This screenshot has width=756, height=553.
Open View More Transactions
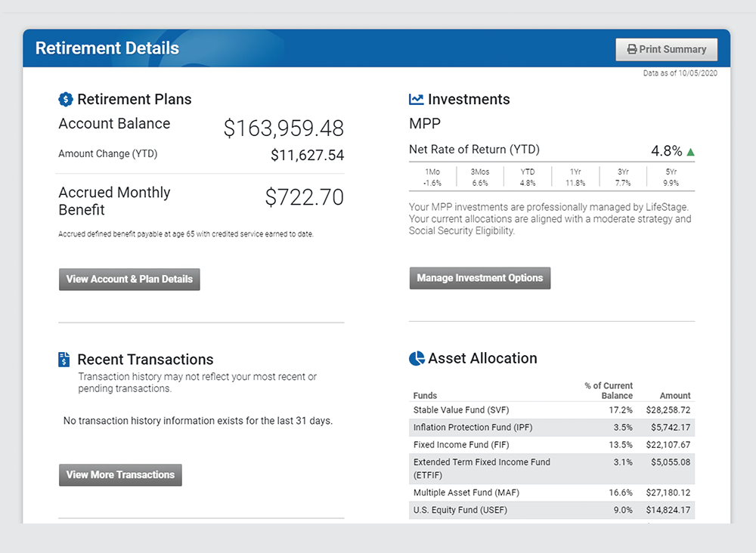[x=120, y=475]
